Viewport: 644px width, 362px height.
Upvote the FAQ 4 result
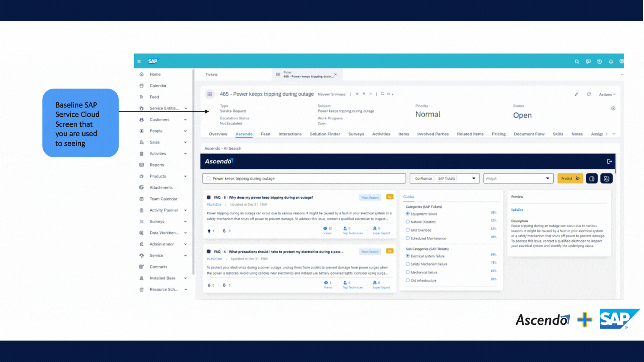pos(209,285)
